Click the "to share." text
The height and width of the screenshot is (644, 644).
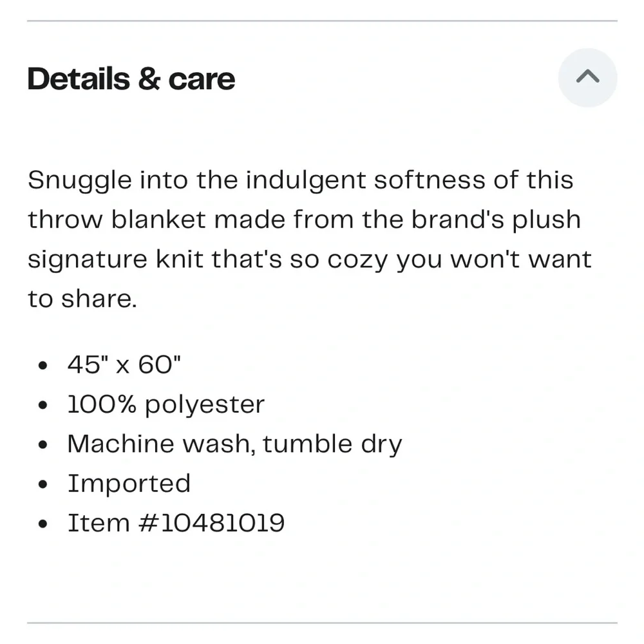tap(82, 299)
